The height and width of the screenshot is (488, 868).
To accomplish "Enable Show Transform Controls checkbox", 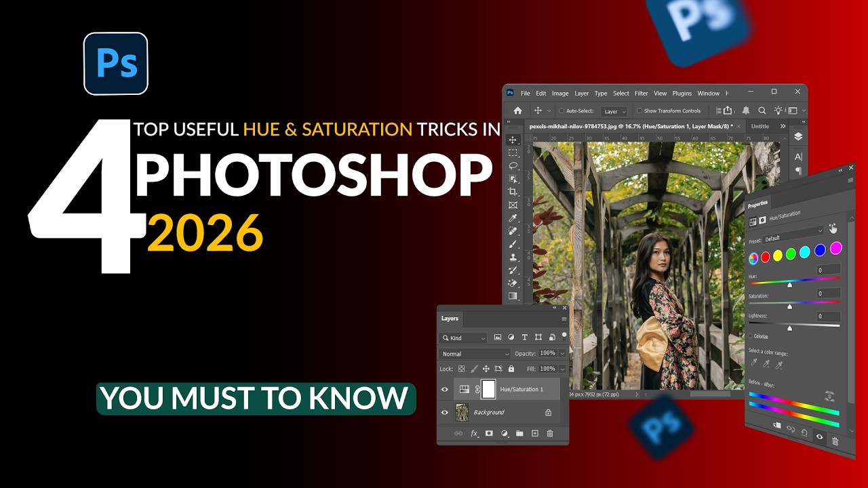I will tap(639, 110).
